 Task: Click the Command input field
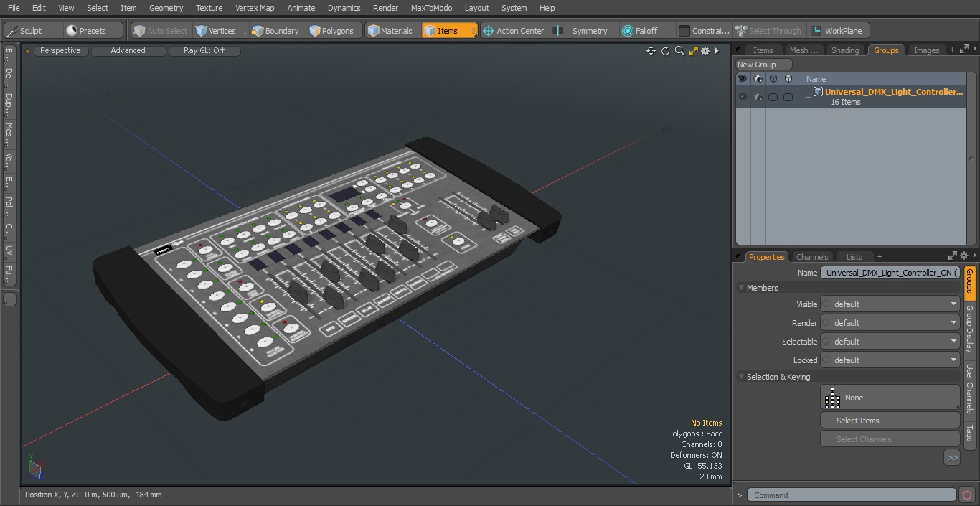(851, 495)
